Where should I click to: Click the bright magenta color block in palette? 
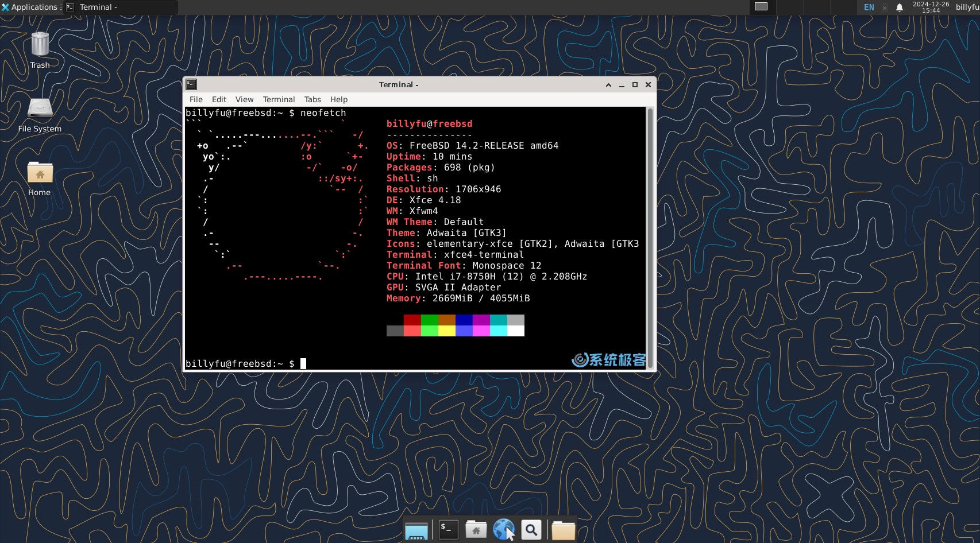(481, 331)
